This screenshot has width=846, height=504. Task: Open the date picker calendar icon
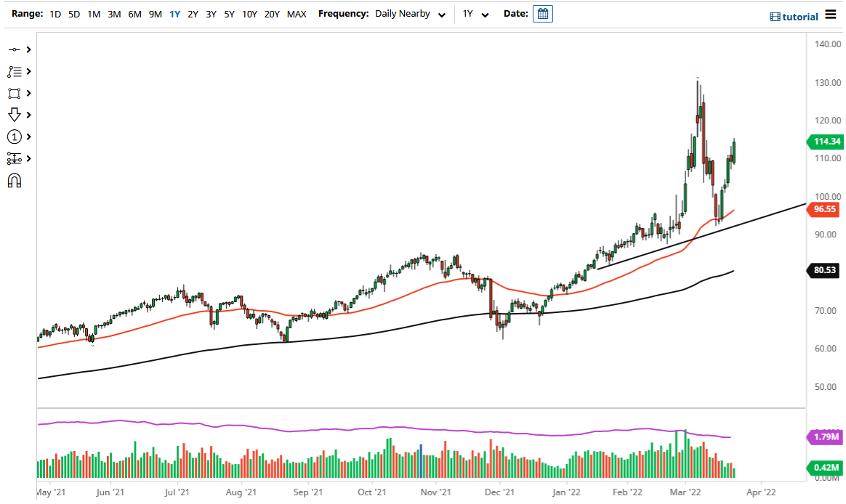[542, 13]
